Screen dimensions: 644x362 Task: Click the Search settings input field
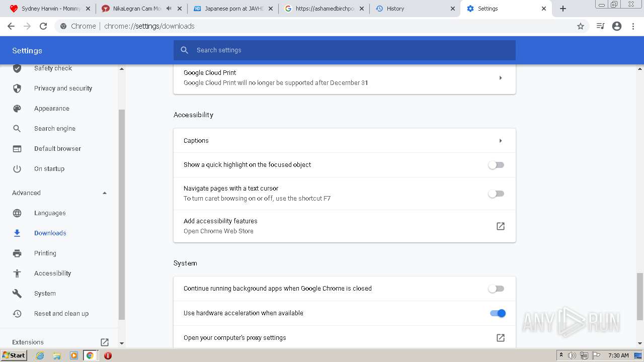coord(345,50)
